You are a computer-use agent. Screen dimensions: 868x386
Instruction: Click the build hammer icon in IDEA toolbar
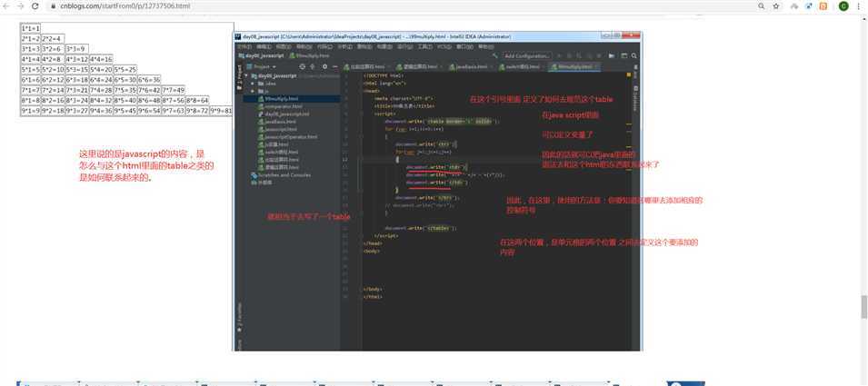tap(496, 55)
